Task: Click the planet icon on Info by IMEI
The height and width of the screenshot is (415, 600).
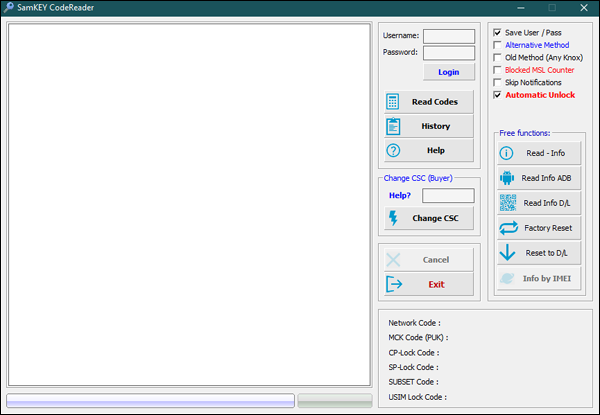Action: click(x=507, y=278)
